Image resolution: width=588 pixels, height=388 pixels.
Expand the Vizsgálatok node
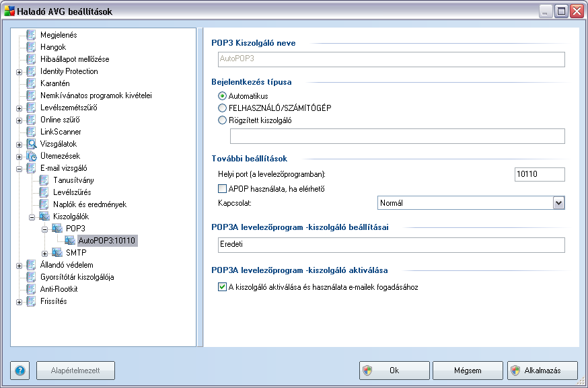[x=19, y=145]
